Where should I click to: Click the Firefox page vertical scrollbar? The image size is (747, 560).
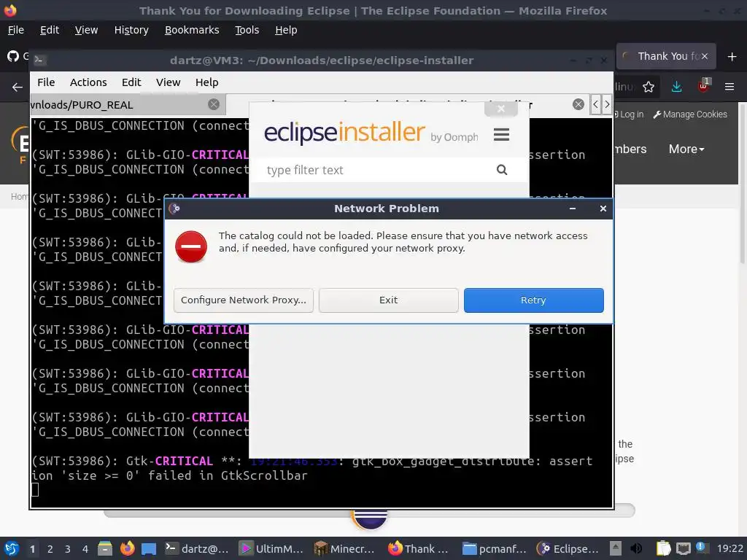click(x=743, y=183)
